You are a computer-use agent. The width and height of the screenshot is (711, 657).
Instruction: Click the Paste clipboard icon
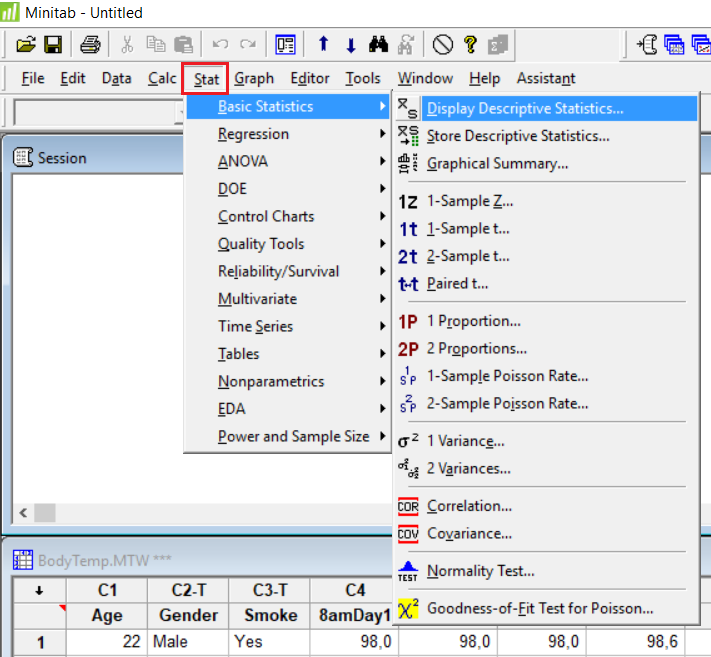pyautogui.click(x=184, y=44)
